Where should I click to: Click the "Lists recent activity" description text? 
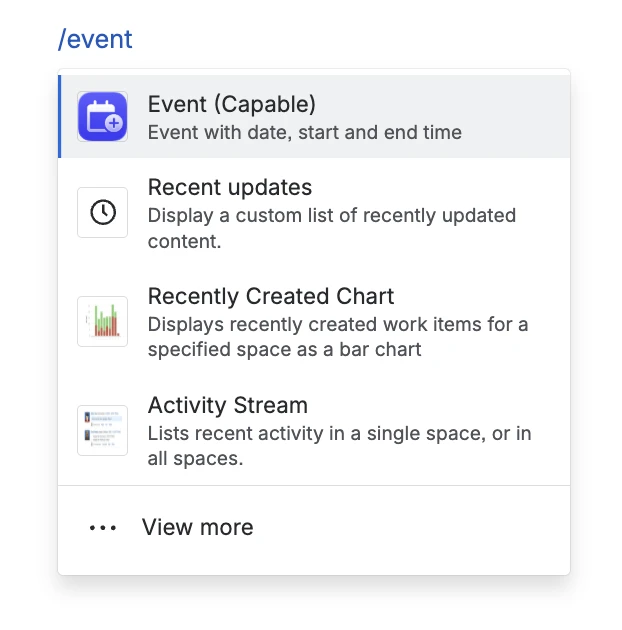[339, 433]
